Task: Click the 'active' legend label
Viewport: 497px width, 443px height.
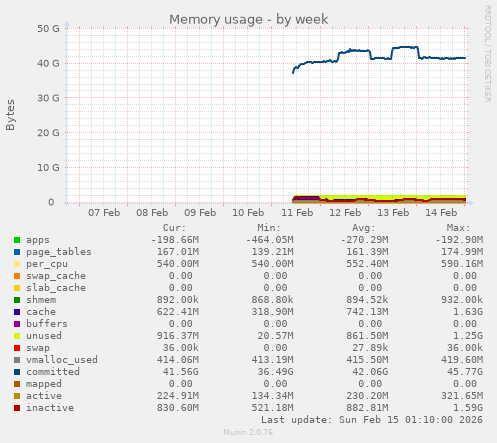Action: click(44, 396)
